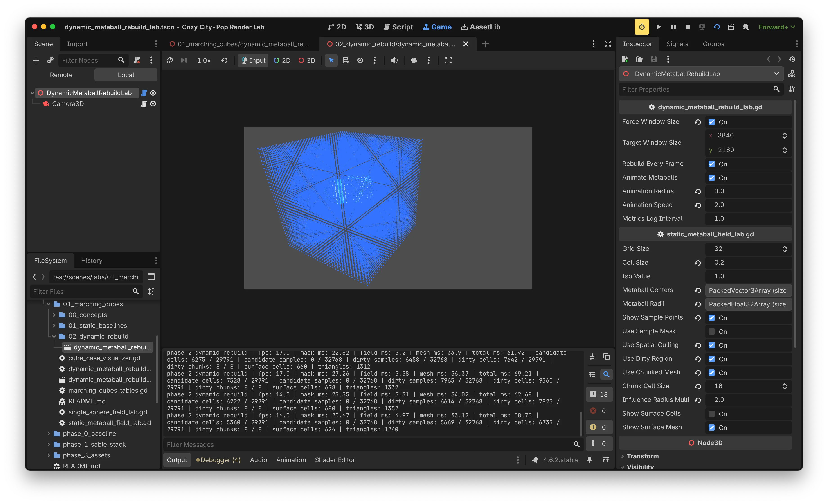Uncheck Use Chunked Mesh checkbox
Image resolution: width=828 pixels, height=504 pixels.
pyautogui.click(x=711, y=373)
